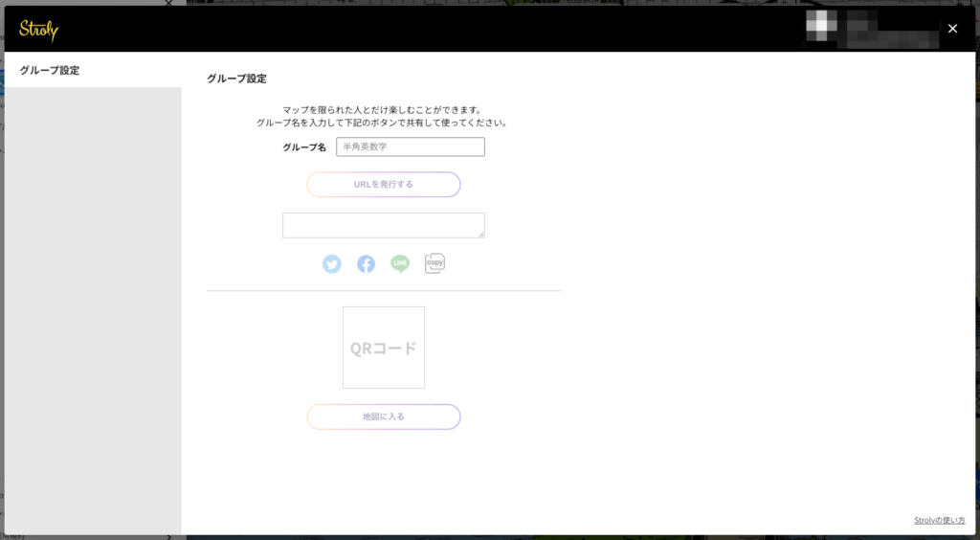Viewport: 980px width, 540px height.
Task: Share the group URL via LINE
Action: [400, 264]
